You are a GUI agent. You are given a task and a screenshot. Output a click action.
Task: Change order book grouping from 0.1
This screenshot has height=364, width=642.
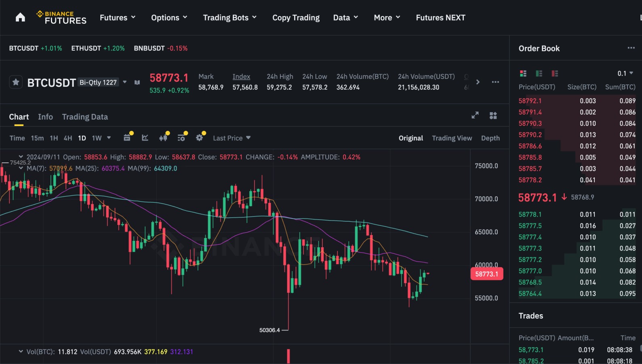point(625,73)
